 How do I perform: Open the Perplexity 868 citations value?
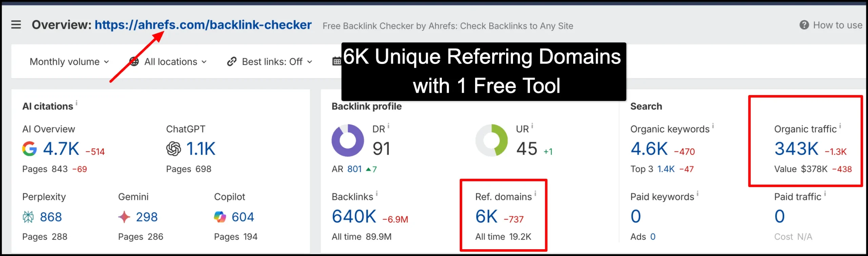click(x=51, y=217)
